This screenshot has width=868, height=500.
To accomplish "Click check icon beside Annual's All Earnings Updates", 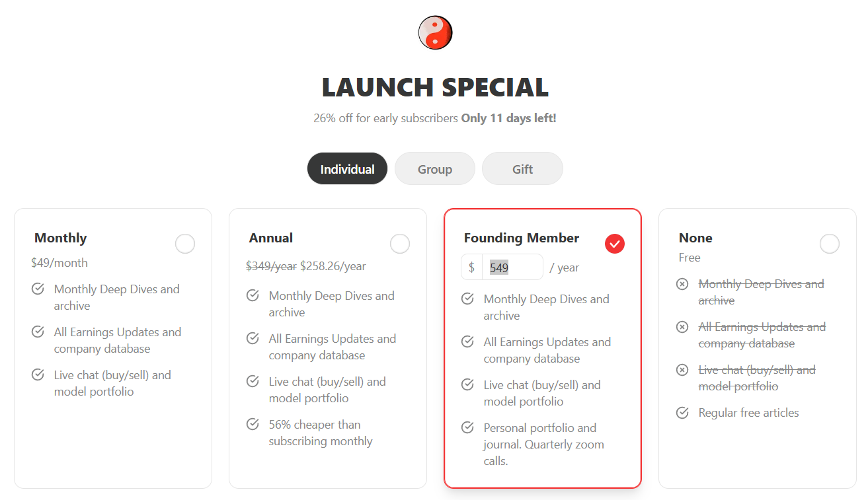I will [253, 338].
